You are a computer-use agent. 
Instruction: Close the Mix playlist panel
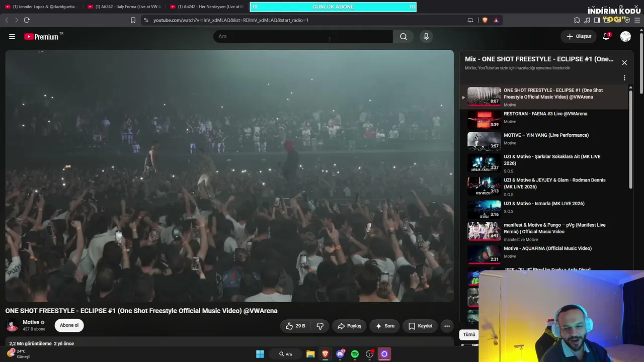click(624, 63)
